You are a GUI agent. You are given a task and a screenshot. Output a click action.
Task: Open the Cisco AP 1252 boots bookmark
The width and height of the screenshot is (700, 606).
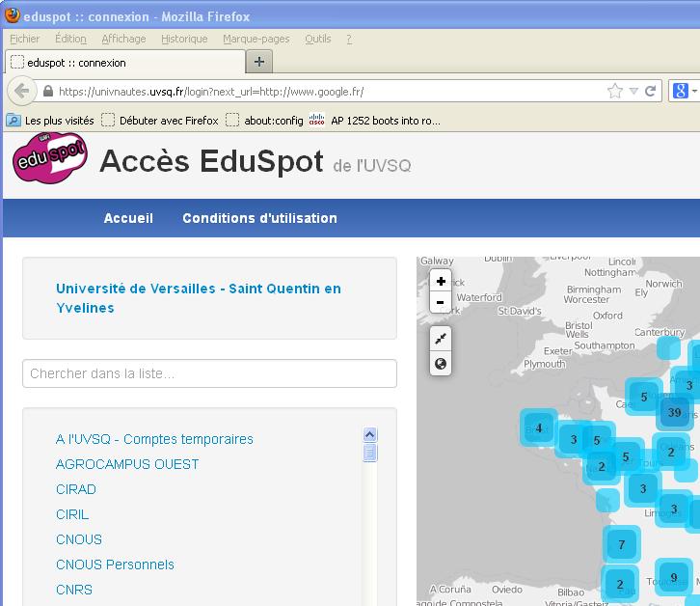click(374, 121)
